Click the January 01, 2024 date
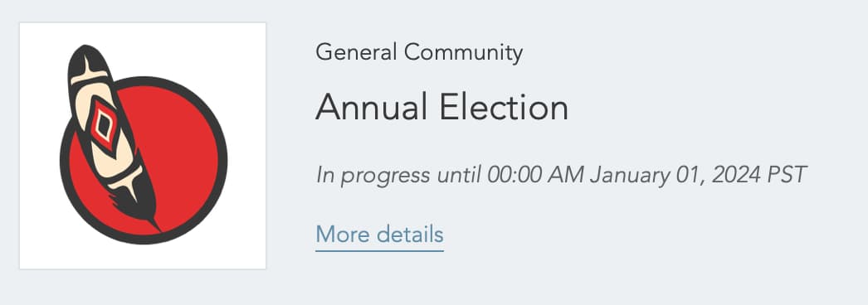This screenshot has width=868, height=305. tap(675, 176)
